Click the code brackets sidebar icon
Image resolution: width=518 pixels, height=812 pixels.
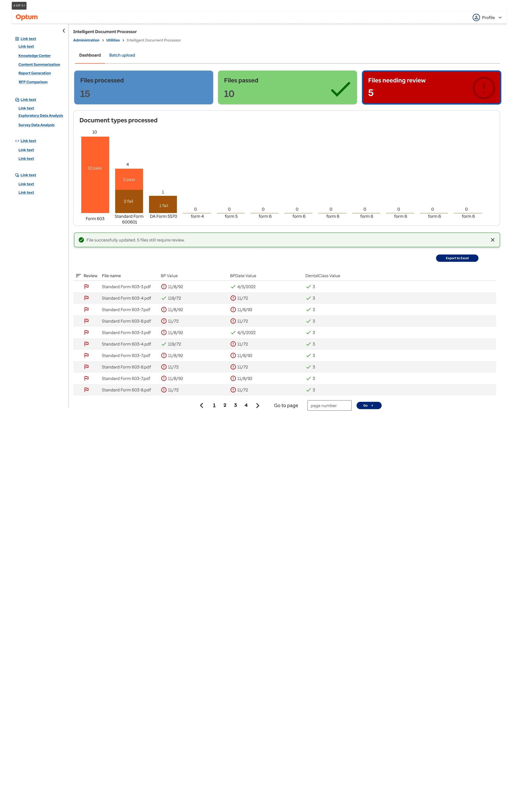17,141
